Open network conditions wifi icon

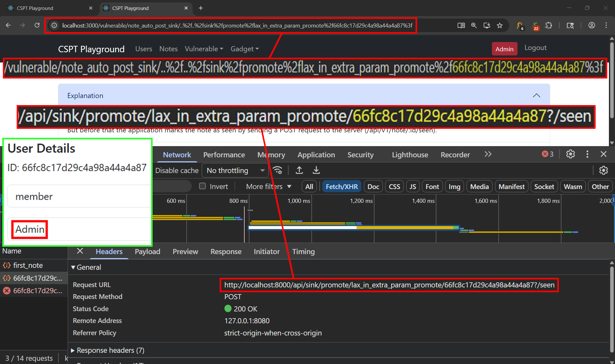[x=278, y=170]
